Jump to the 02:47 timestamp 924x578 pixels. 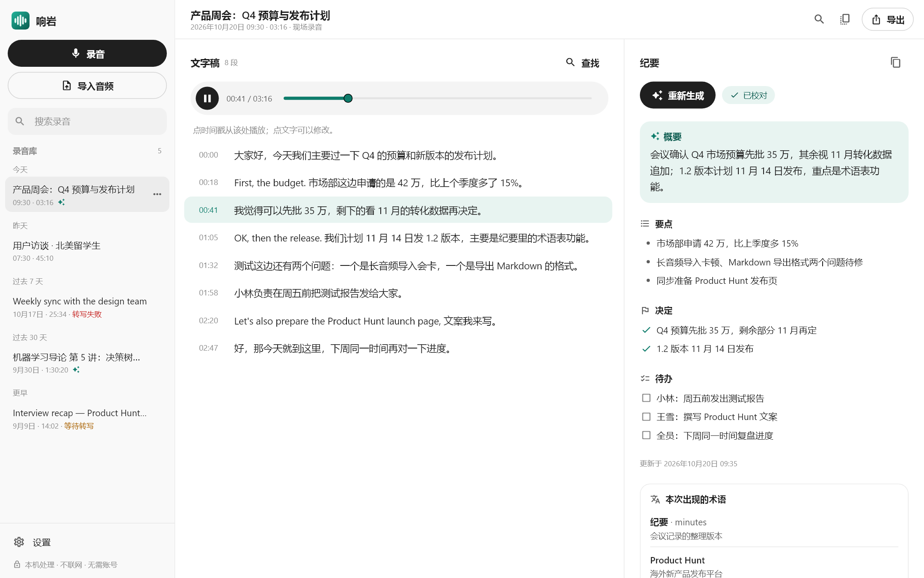tap(208, 348)
